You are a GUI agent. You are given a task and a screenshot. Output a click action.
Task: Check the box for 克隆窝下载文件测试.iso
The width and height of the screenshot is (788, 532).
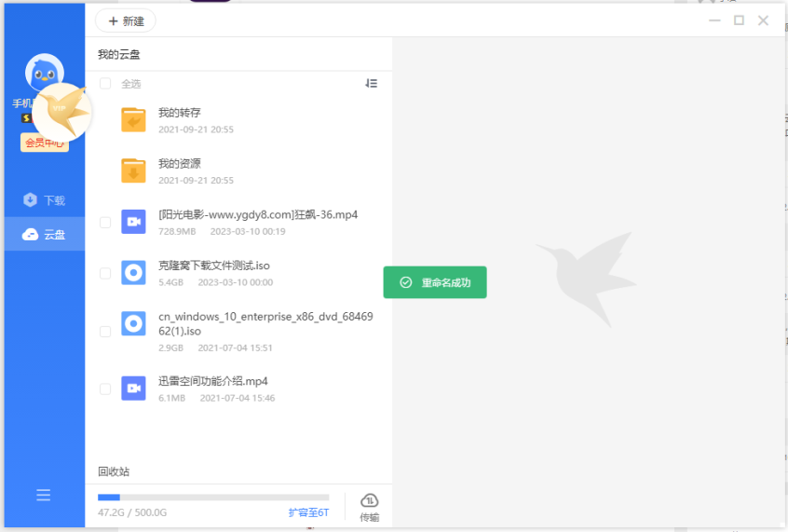click(x=105, y=273)
